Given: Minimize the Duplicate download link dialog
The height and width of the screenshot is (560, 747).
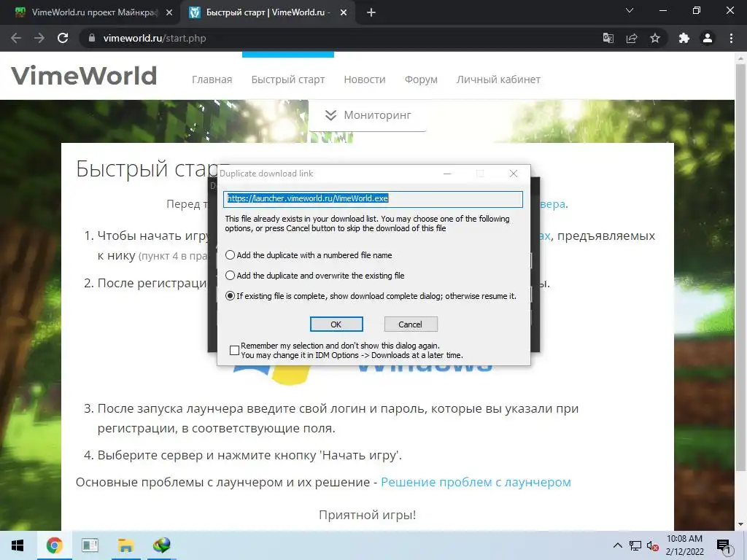Looking at the screenshot, I should click(x=447, y=174).
